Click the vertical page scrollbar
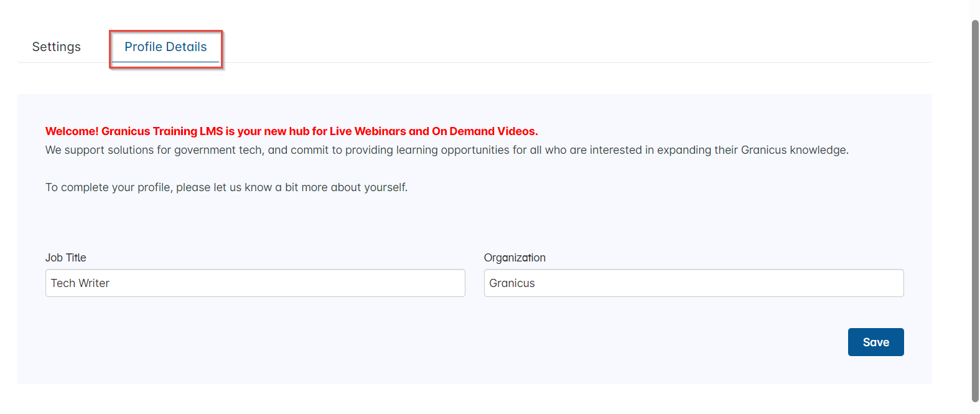This screenshot has height=414, width=980. [x=975, y=212]
